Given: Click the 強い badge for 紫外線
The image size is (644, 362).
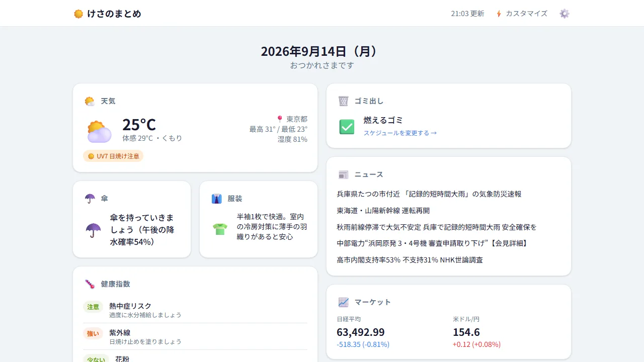Looking at the screenshot, I should tap(93, 333).
